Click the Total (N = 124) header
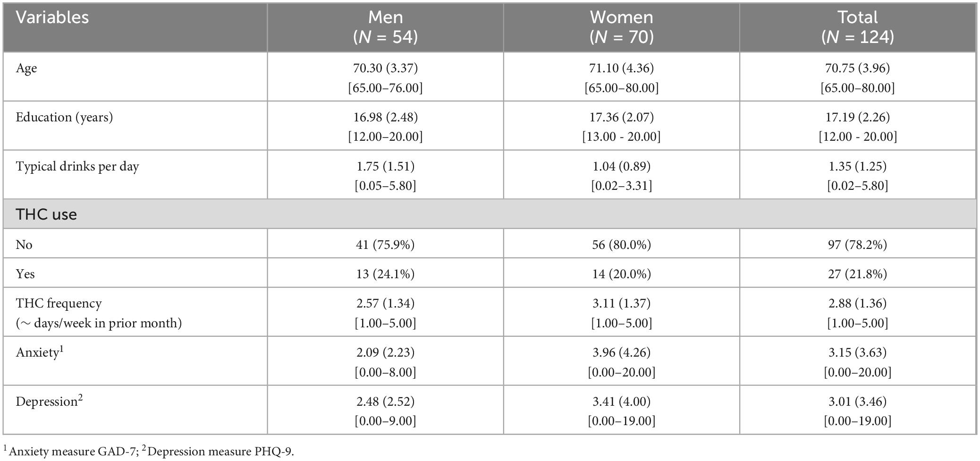Viewport: 980px width, 461px height. pyautogui.click(x=857, y=27)
